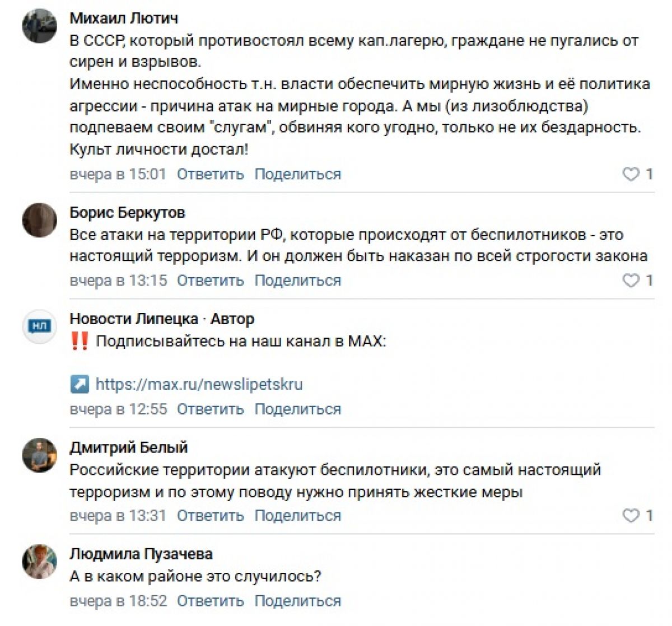Open Михаил Лютич's profile avatar

[39, 26]
